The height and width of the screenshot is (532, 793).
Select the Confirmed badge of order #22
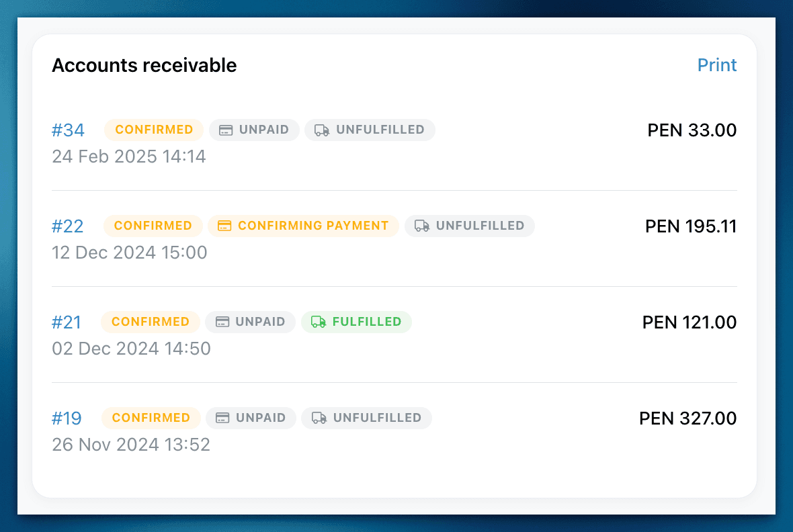click(153, 226)
